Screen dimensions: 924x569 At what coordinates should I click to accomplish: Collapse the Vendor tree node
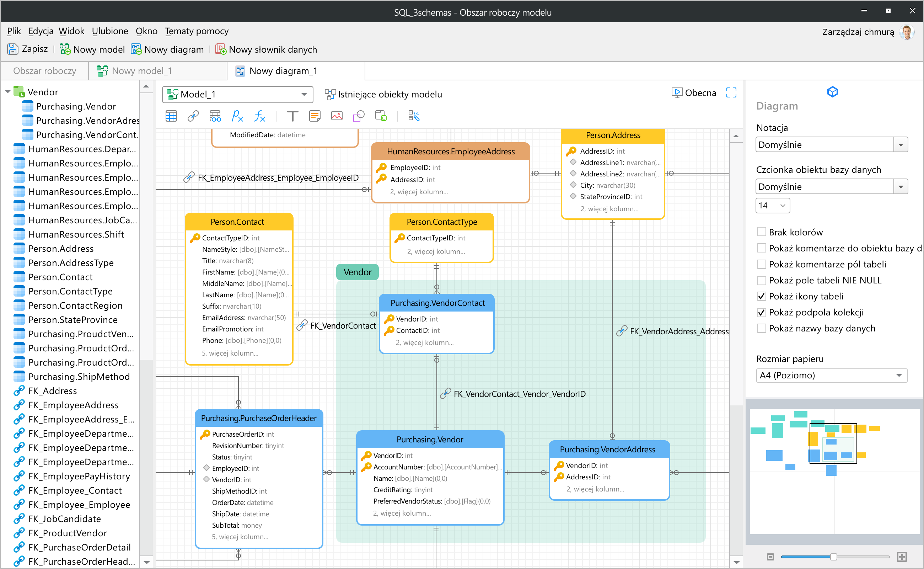(7, 92)
